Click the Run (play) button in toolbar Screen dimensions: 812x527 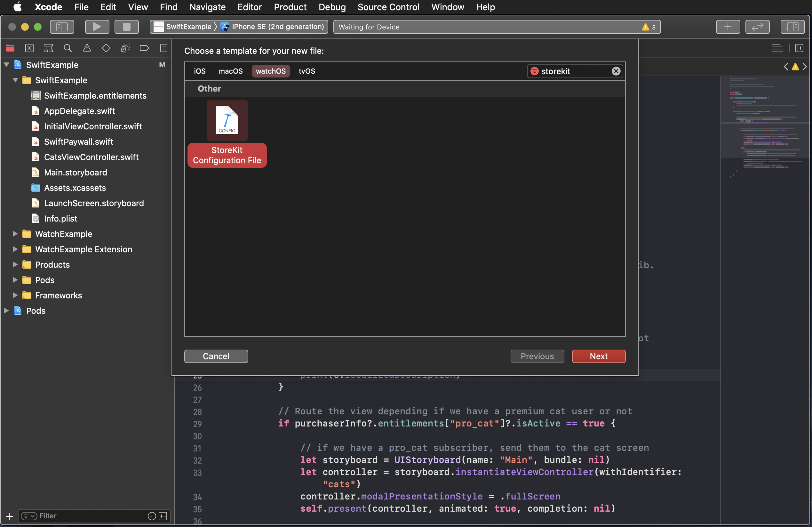pyautogui.click(x=97, y=26)
